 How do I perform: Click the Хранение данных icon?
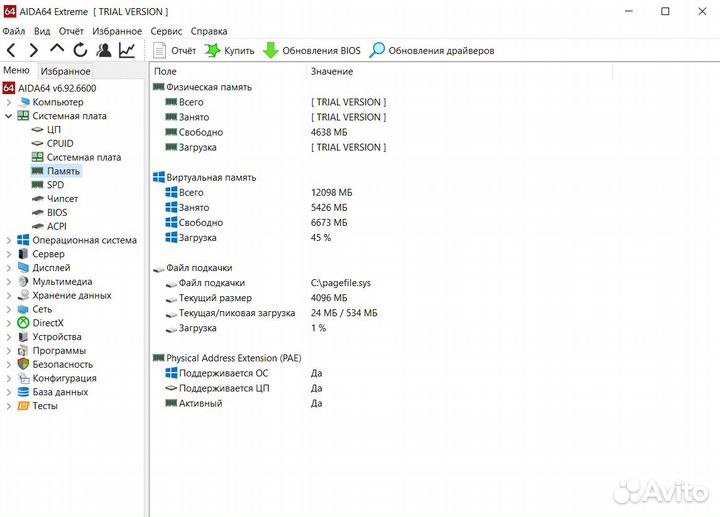pos(23,295)
